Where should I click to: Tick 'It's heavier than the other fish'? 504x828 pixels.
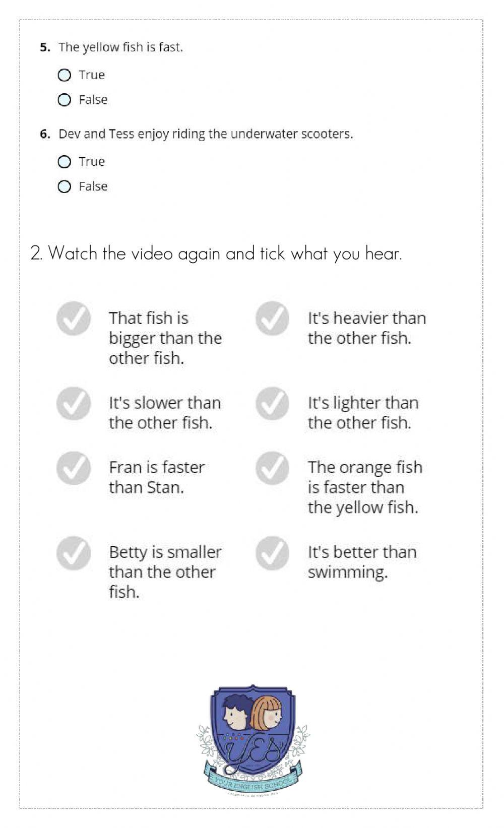(273, 319)
